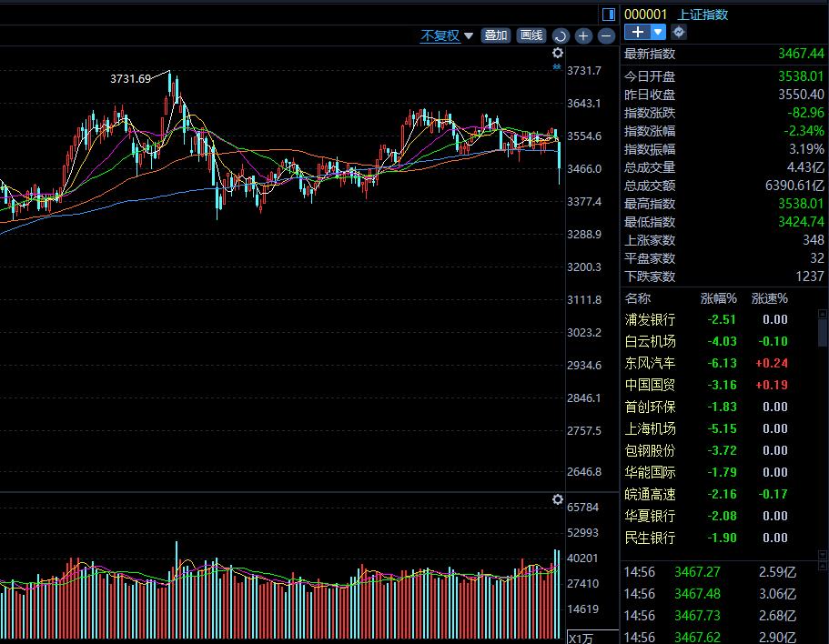Zoom in the K-line chart with plus icon
829x644 pixels.
point(583,36)
